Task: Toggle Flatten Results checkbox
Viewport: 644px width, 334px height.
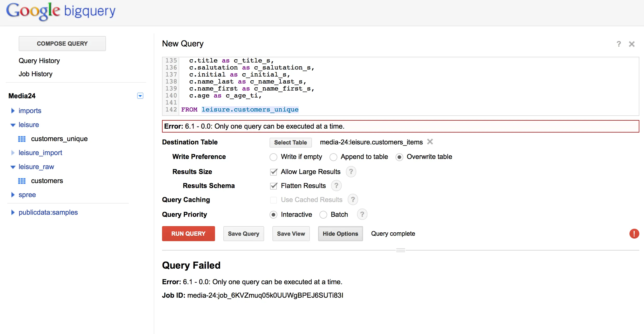Action: (273, 186)
